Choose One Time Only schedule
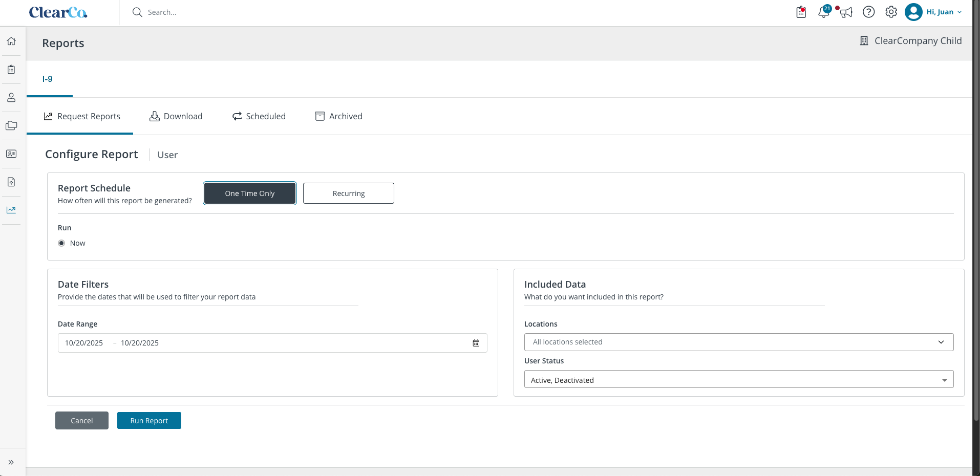The image size is (980, 476). 250,193
